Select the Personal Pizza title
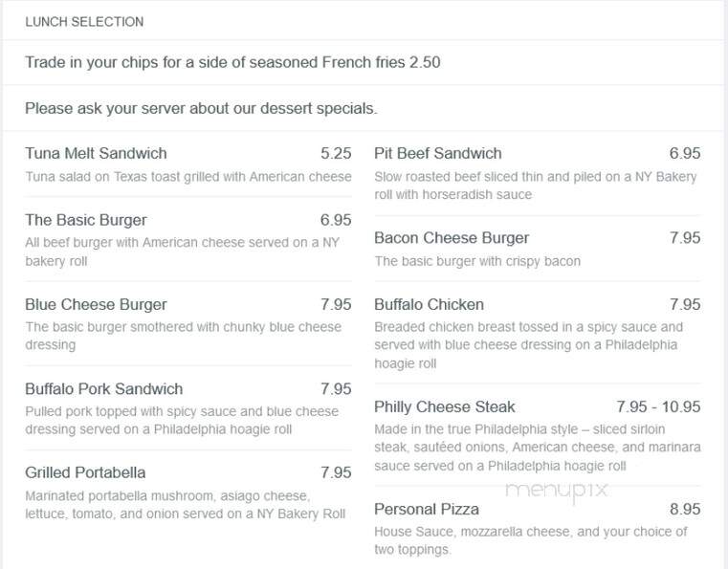The height and width of the screenshot is (569, 728). click(x=427, y=509)
